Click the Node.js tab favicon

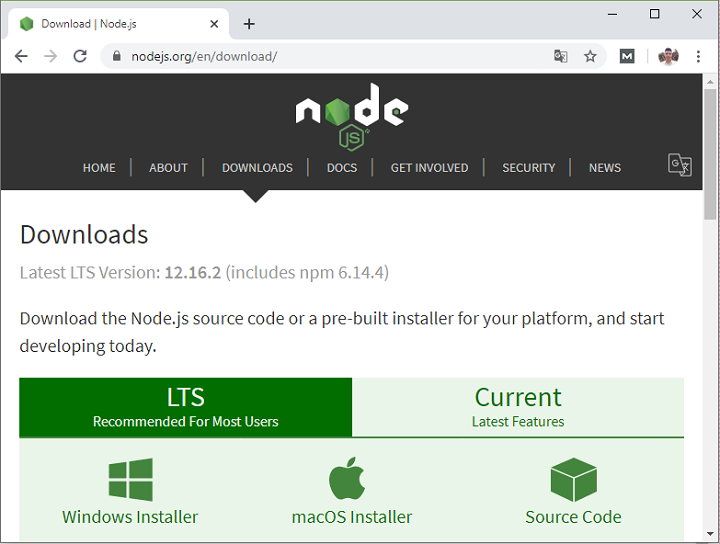pos(27,23)
